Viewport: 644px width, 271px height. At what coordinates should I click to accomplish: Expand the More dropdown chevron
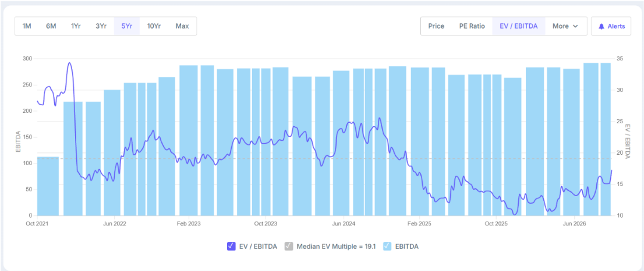(575, 26)
